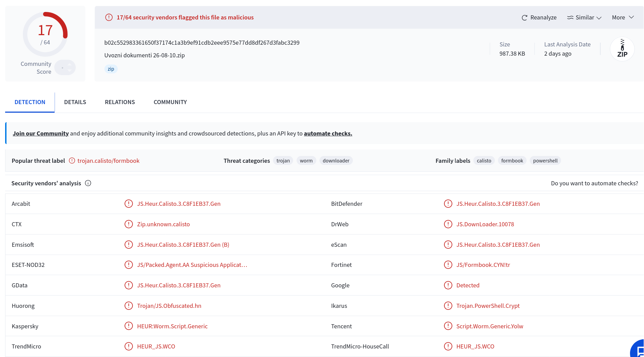Click warning icon in the Kaspersky row
Image resolution: width=644 pixels, height=357 pixels.
129,326
